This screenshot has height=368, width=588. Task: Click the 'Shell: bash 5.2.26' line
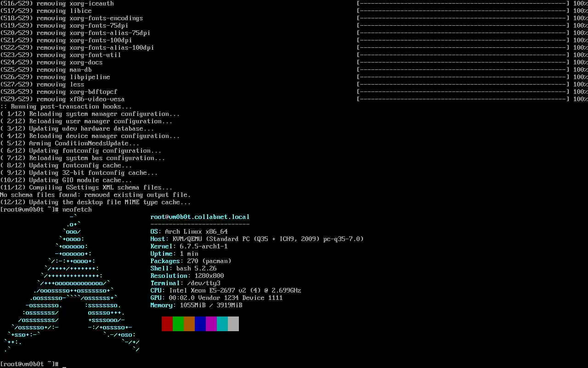tap(184, 269)
